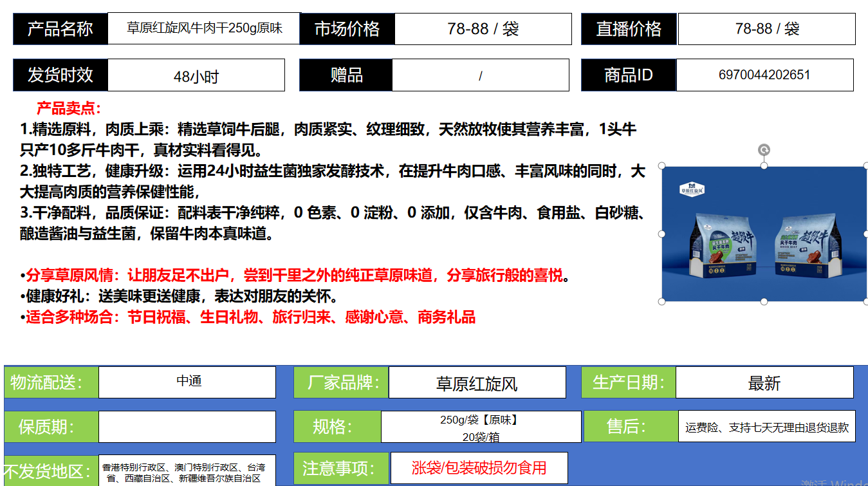Click the 厂家品牌 green label
868x486 pixels.
(341, 382)
